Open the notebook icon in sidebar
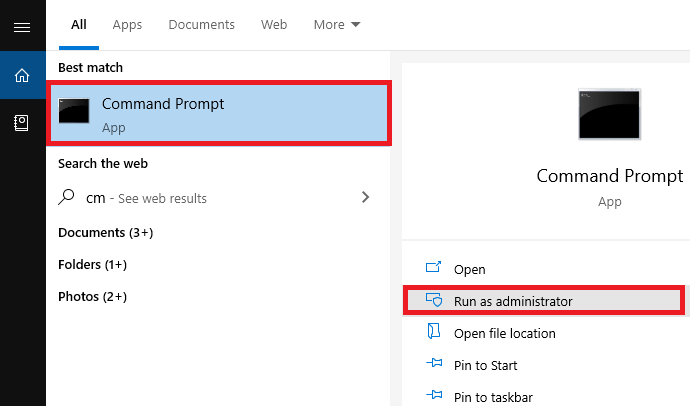Image resolution: width=692 pixels, height=406 pixels. 21,123
